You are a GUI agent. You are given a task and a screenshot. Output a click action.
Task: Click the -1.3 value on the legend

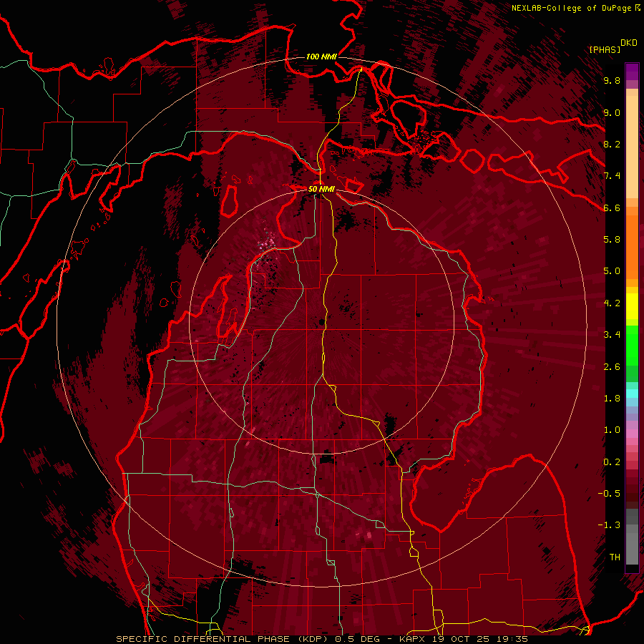(x=609, y=525)
